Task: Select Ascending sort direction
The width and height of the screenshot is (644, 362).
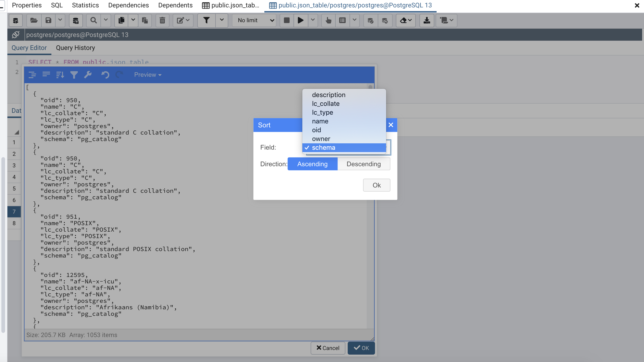Action: [312, 164]
